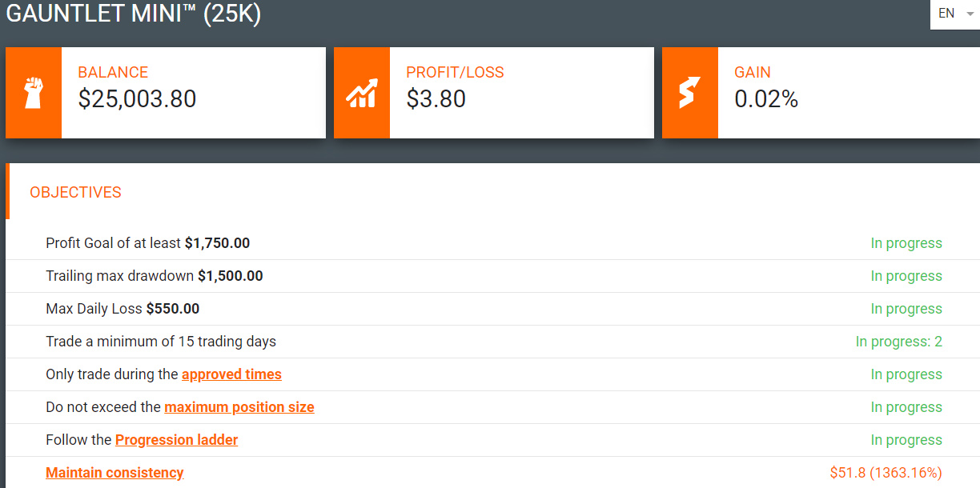The image size is (980, 488).
Task: Click the Gauntlet Mini (25K) title
Action: pos(133,14)
